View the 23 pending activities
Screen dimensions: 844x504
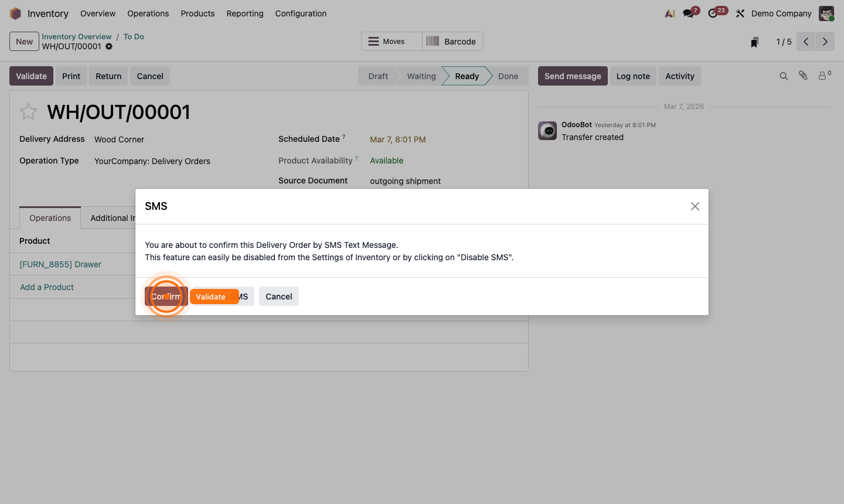713,13
